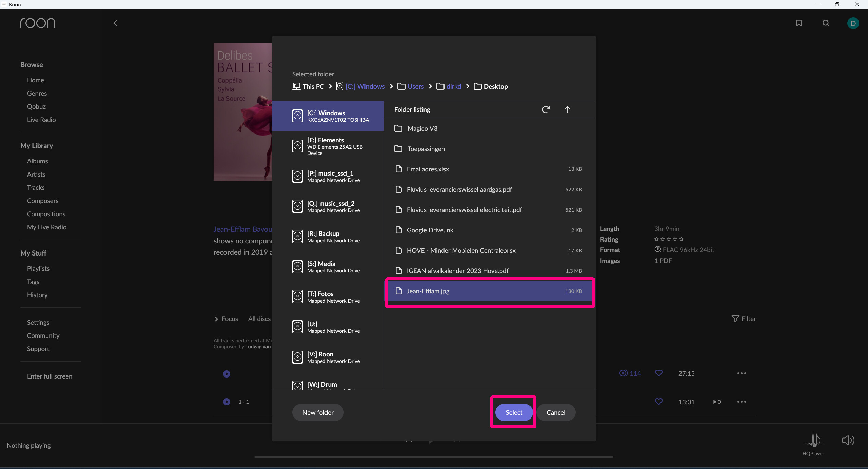Toggle heart on the 13:01 track

point(659,402)
